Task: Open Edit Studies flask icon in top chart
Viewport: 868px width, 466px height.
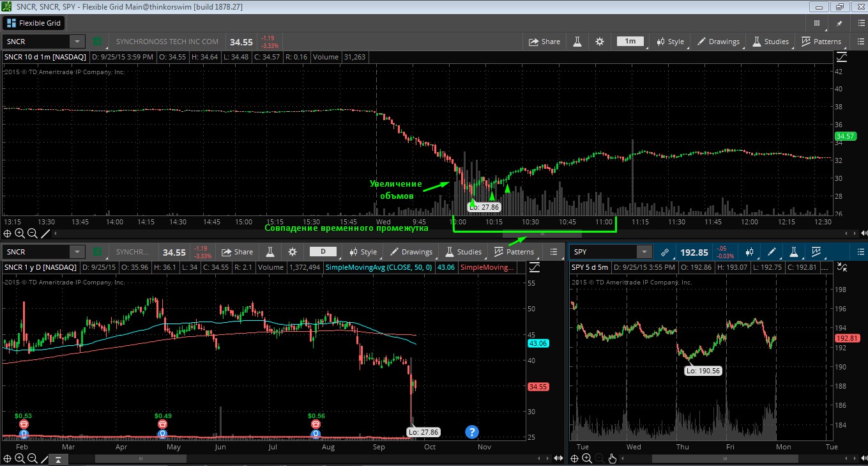Action: (x=577, y=42)
